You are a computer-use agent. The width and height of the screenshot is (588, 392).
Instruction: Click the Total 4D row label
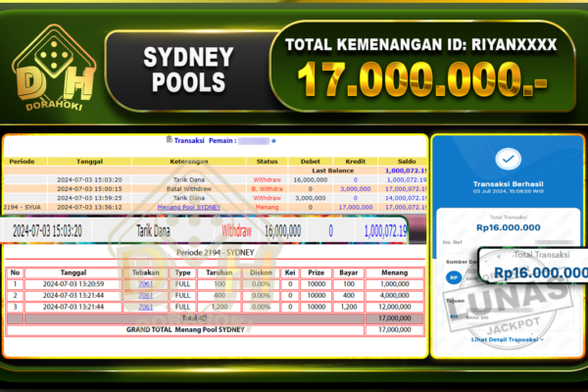point(194,318)
